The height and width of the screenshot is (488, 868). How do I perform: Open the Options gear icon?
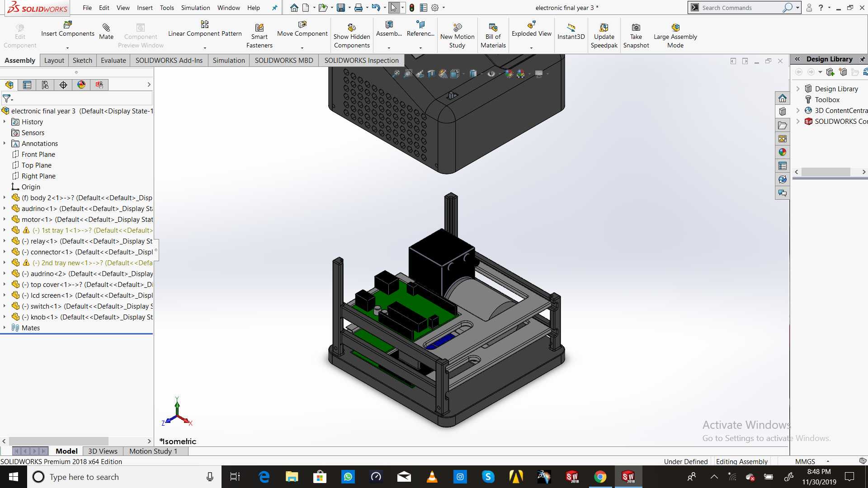pos(435,8)
